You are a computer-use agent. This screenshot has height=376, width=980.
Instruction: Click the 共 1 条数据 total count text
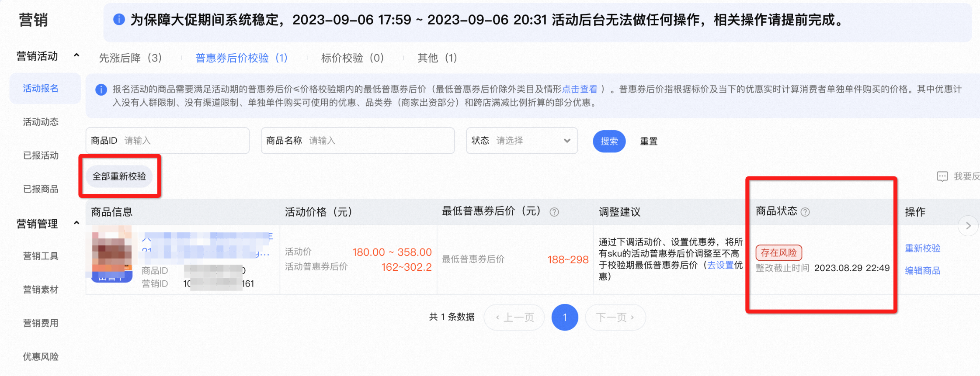point(452,317)
